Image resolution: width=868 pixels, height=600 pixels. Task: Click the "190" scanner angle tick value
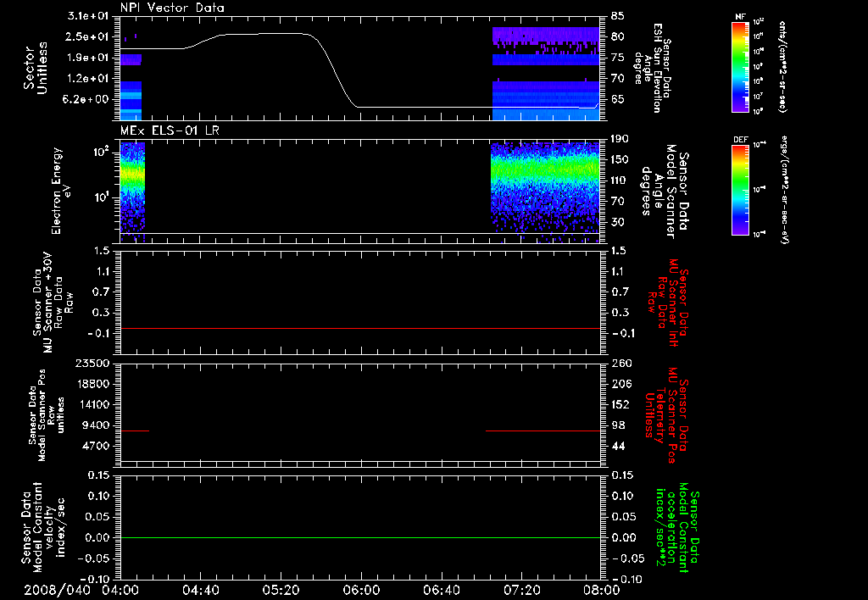[620, 139]
